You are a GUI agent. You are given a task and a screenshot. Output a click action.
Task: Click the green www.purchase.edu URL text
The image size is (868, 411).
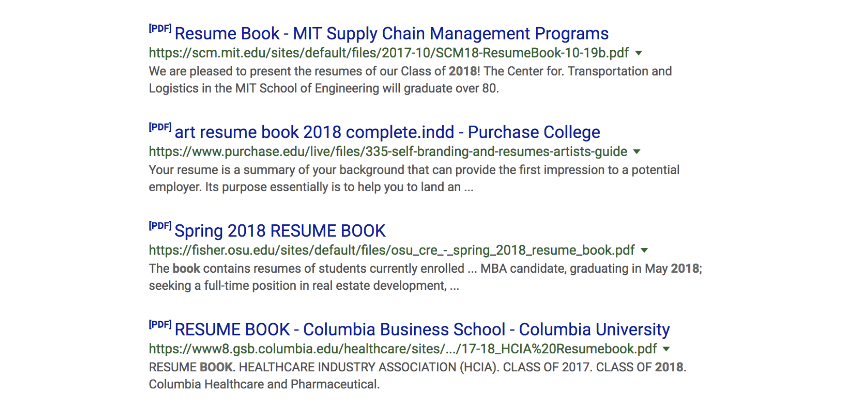click(x=387, y=152)
